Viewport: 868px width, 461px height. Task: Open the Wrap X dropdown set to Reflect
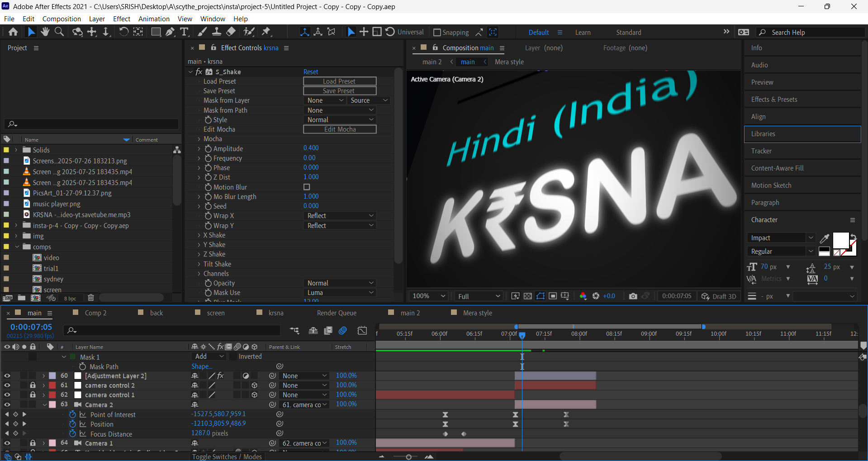(x=340, y=215)
